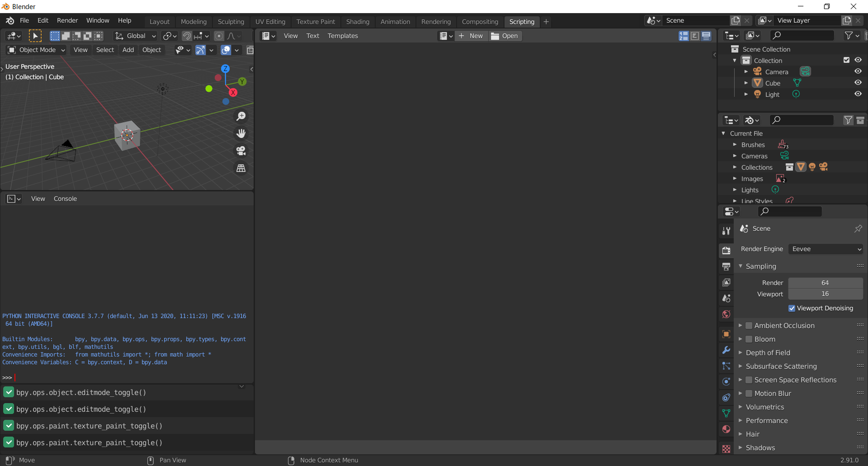Screen dimensions: 868x466
Task: Open the Object Data properties tab
Action: pos(726,413)
